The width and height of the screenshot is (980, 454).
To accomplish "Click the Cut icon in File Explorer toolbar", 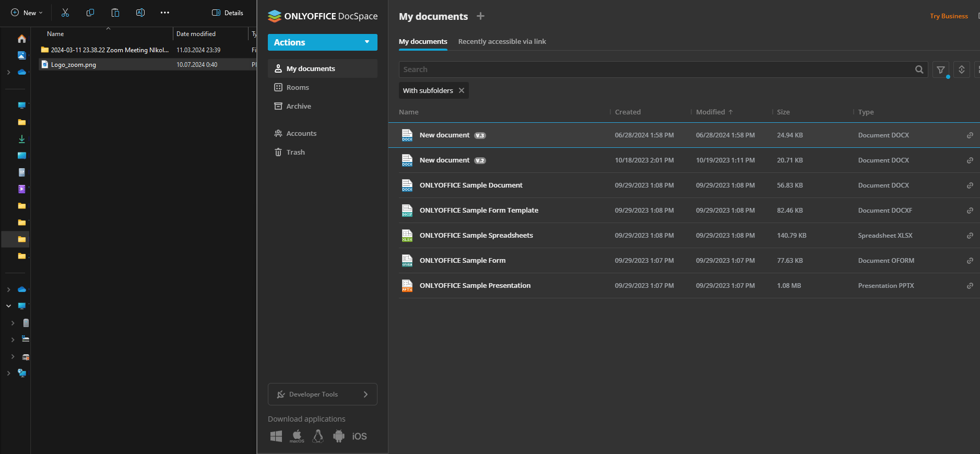I will click(65, 13).
